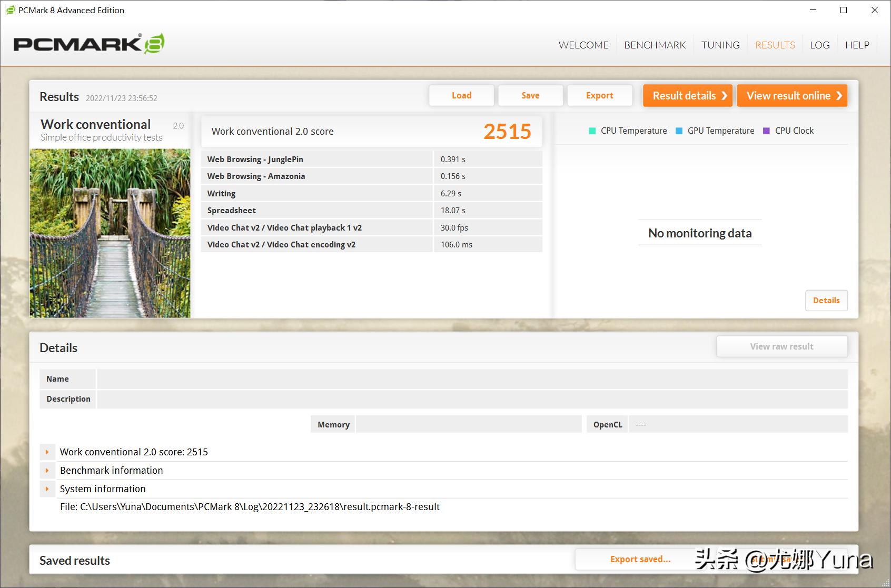Expand Work conventional 2.0 score section

pos(47,452)
